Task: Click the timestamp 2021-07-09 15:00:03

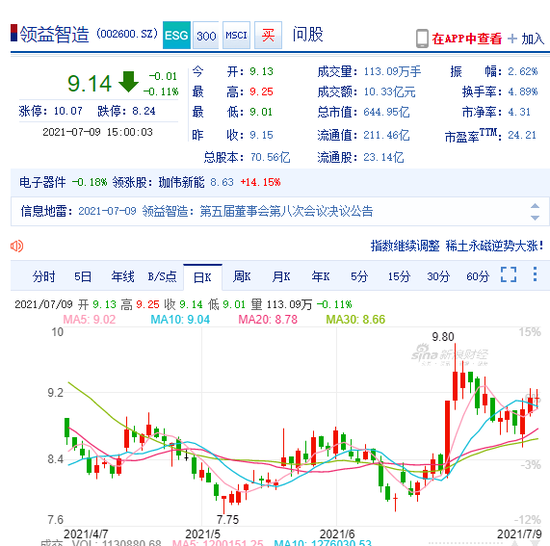Action: coord(98,132)
